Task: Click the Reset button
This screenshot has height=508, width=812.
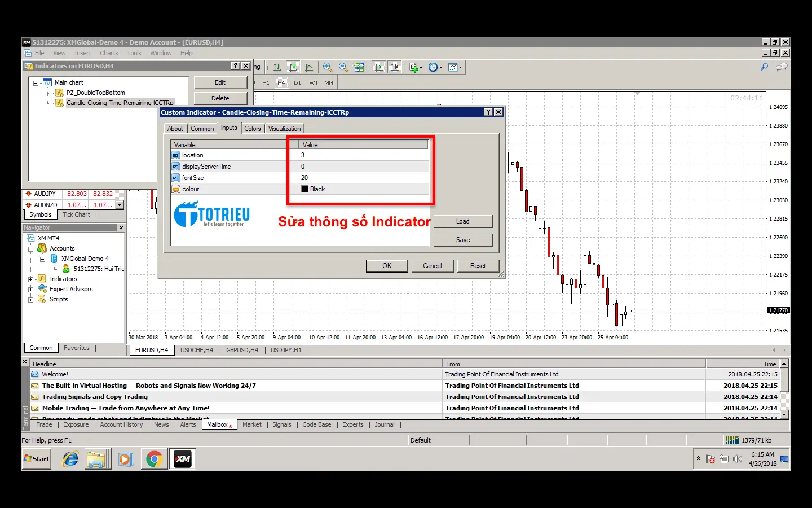Action: (x=478, y=266)
